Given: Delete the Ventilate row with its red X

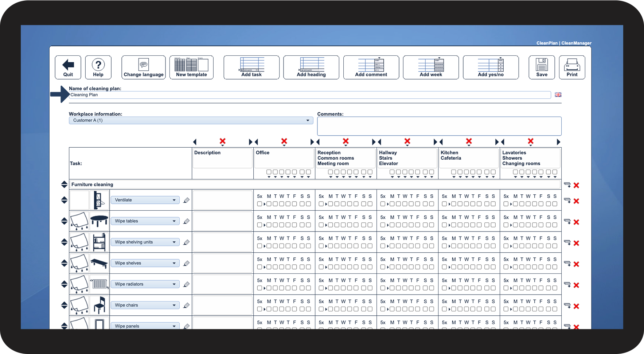Looking at the screenshot, I should (x=576, y=201).
